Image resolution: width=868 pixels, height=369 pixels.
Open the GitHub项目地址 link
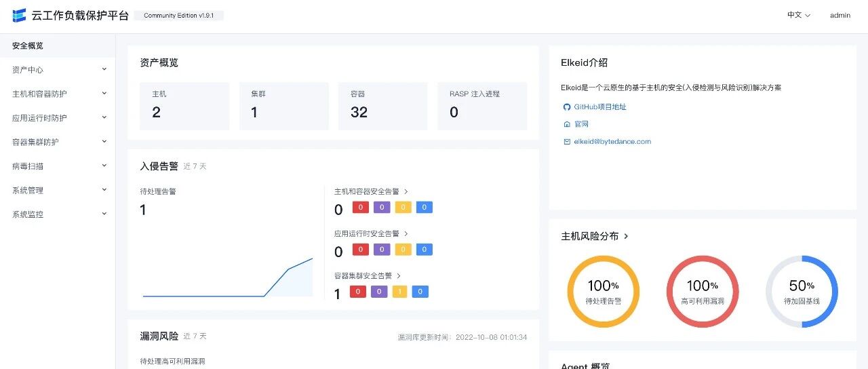click(600, 107)
